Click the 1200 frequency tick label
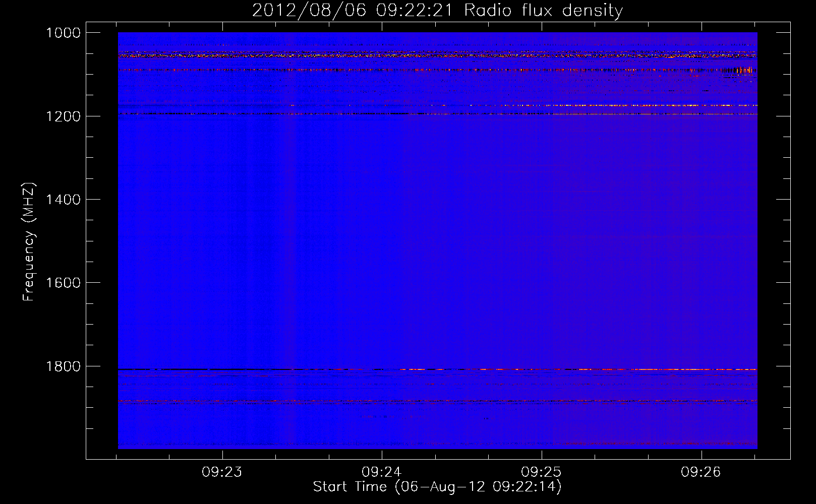The image size is (816, 504). point(63,116)
